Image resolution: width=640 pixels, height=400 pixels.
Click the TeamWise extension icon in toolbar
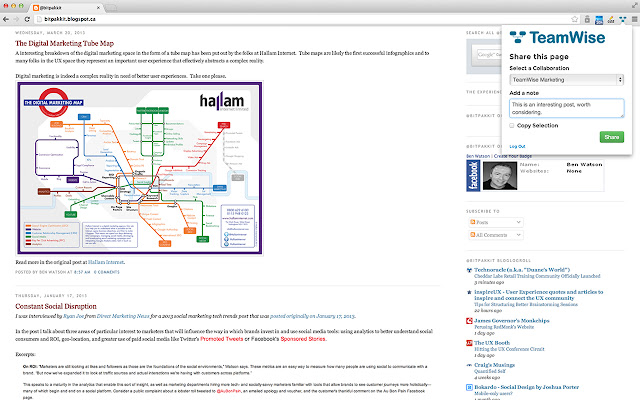pos(622,19)
